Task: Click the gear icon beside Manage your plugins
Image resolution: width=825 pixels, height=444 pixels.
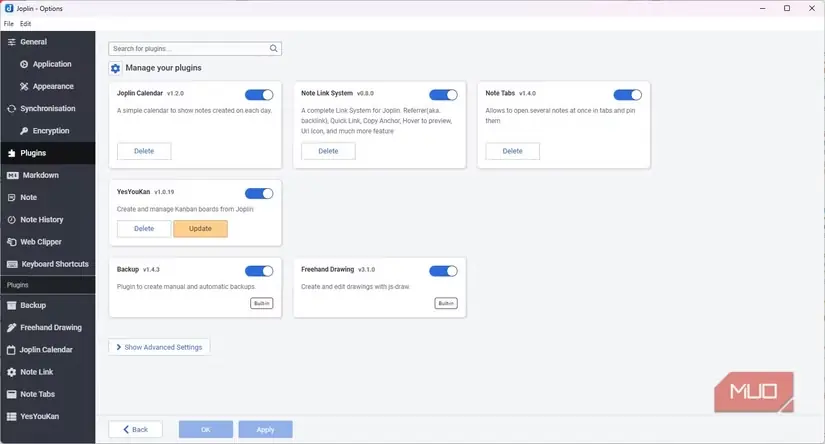Action: coord(115,68)
